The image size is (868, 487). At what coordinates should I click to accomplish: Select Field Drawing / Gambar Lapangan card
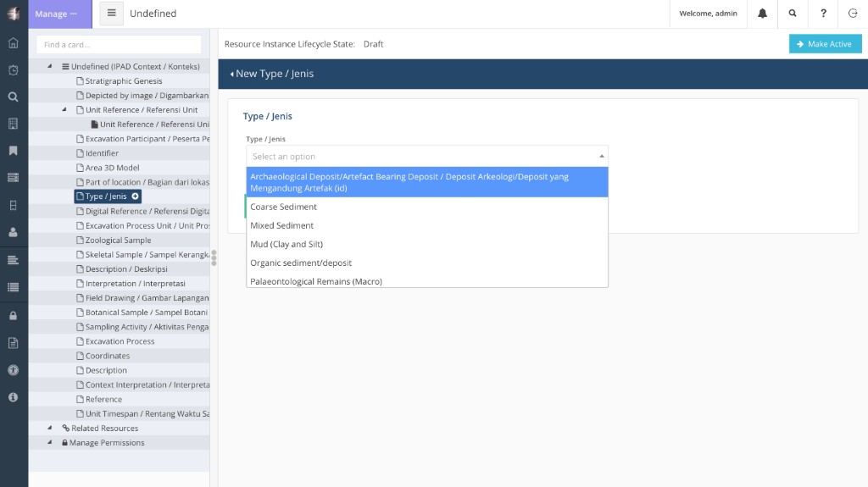(x=142, y=298)
